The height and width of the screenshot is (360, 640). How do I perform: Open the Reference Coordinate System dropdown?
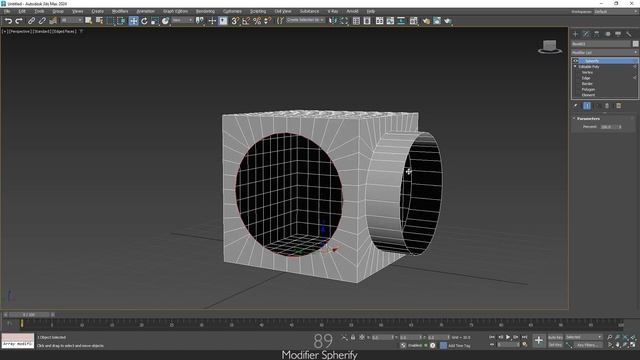coord(182,20)
